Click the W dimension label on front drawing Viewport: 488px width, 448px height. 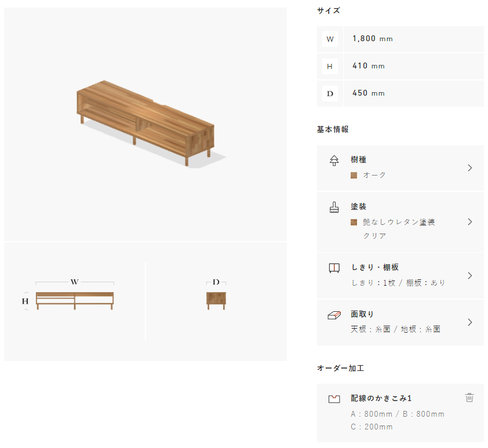tap(74, 282)
